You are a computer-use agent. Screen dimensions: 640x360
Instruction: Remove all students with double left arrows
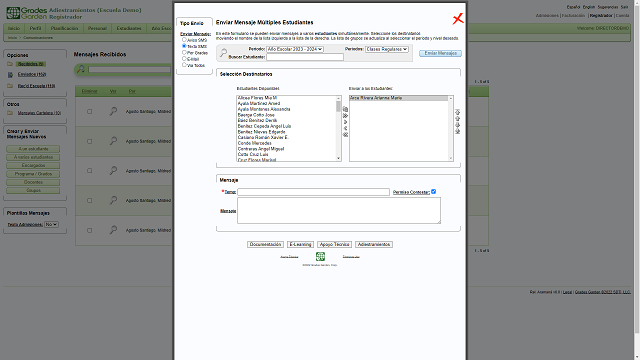click(x=345, y=135)
